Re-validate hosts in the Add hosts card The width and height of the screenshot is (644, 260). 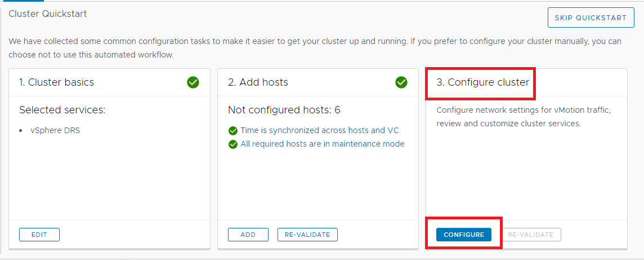(307, 235)
